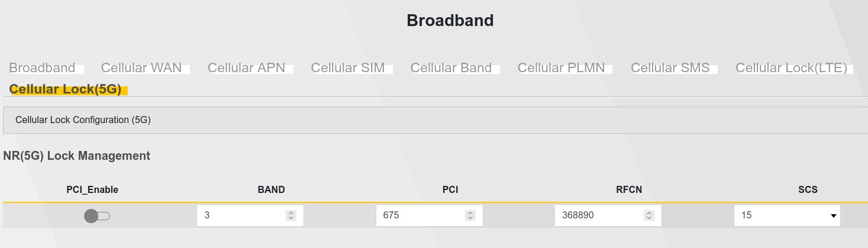Open the SCS dropdown
The image size is (868, 248).
[787, 216]
